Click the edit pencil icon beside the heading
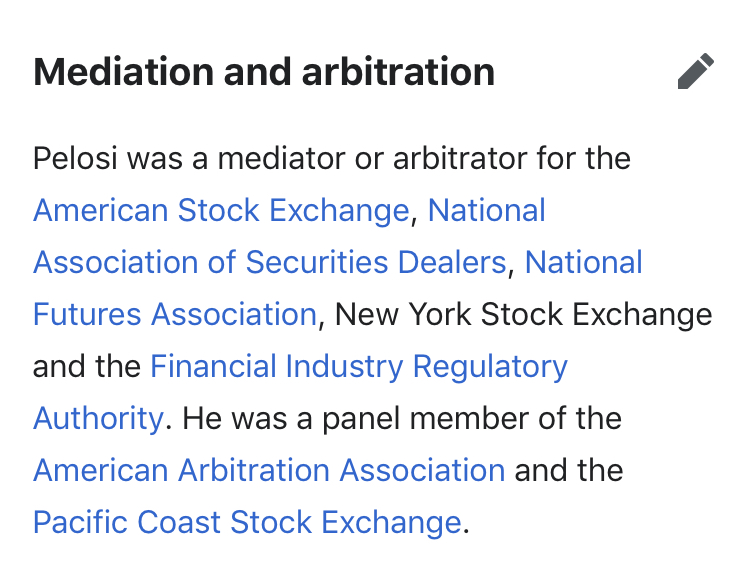 tap(696, 71)
